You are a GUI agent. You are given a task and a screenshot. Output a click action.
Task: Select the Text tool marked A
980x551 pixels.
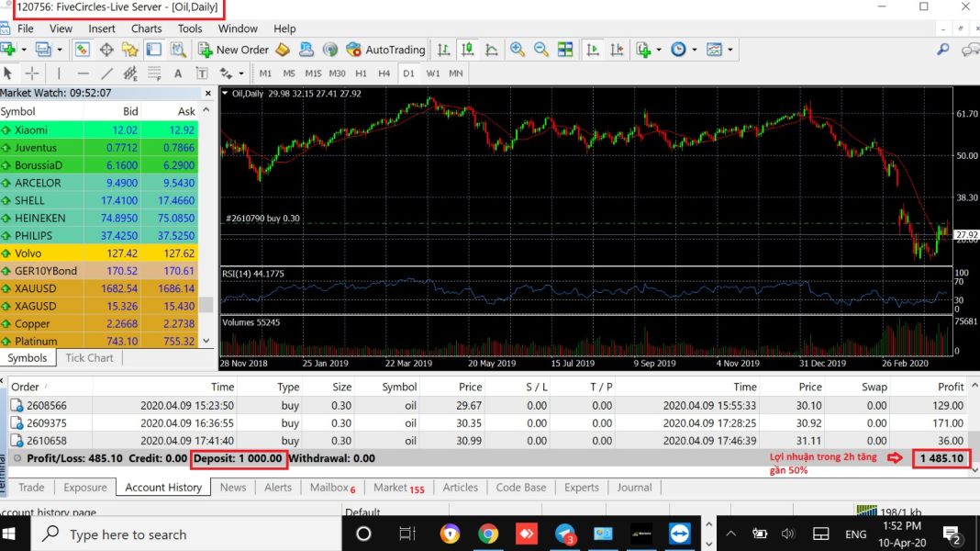pyautogui.click(x=178, y=73)
